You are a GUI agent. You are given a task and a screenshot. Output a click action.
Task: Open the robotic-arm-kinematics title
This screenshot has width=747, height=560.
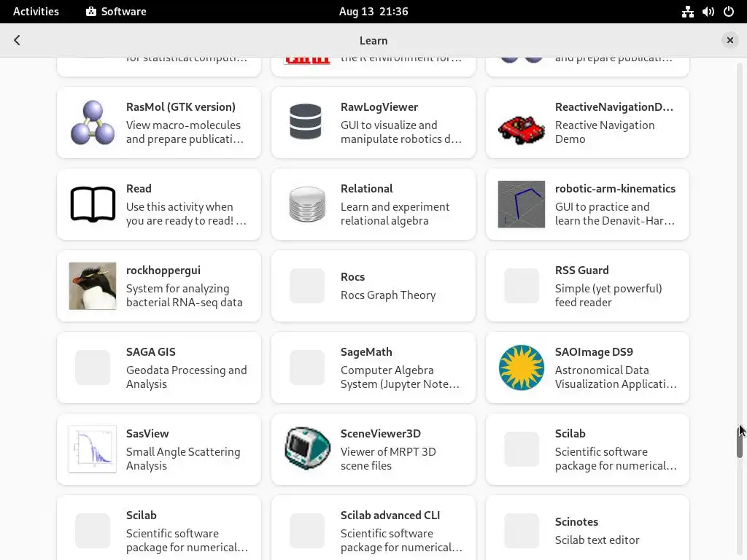[x=615, y=189]
